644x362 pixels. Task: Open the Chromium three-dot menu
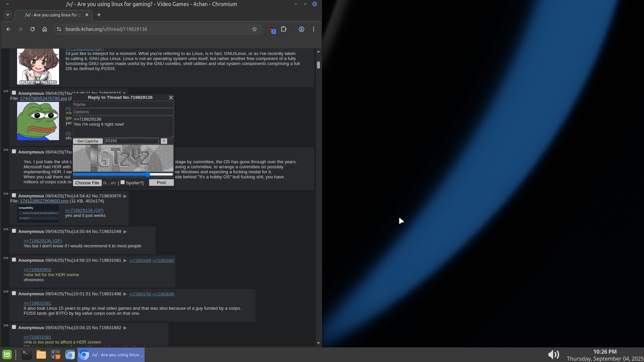click(x=314, y=29)
